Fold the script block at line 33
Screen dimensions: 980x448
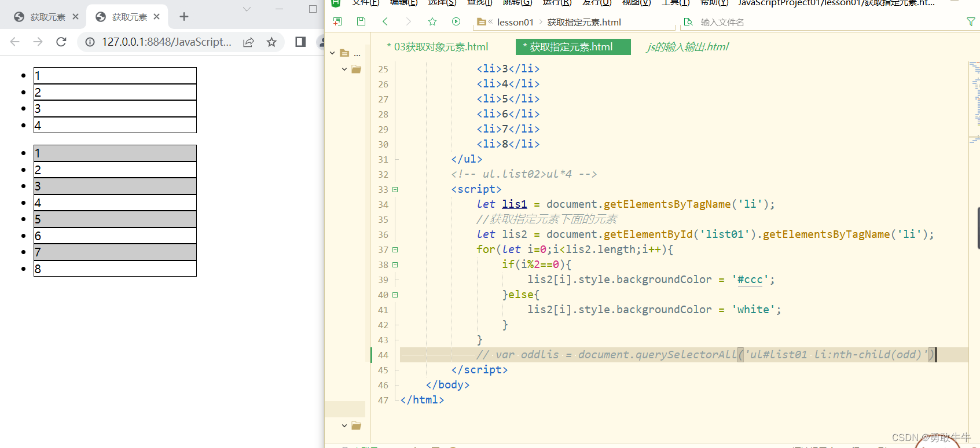395,189
